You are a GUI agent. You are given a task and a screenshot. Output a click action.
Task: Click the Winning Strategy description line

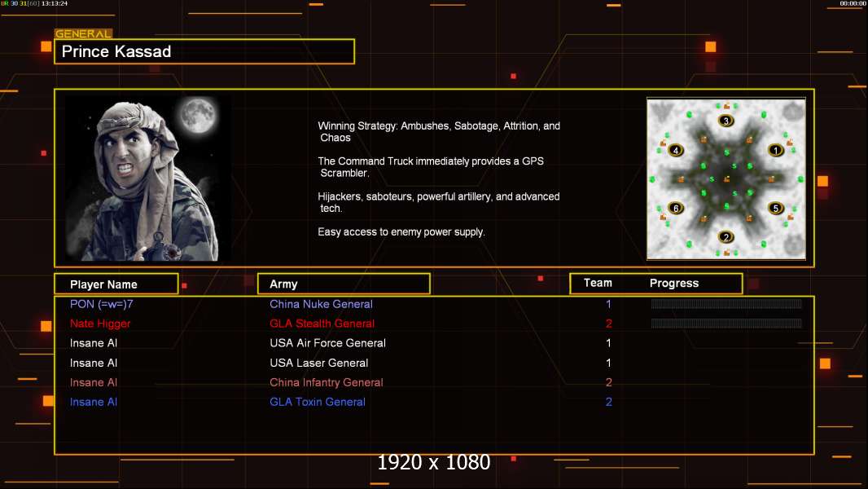tap(439, 132)
